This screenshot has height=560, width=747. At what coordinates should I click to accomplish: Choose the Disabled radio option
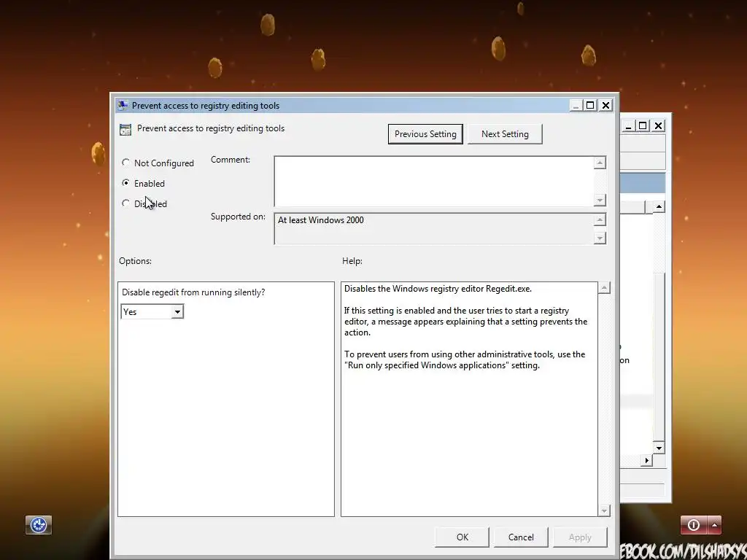(x=125, y=203)
